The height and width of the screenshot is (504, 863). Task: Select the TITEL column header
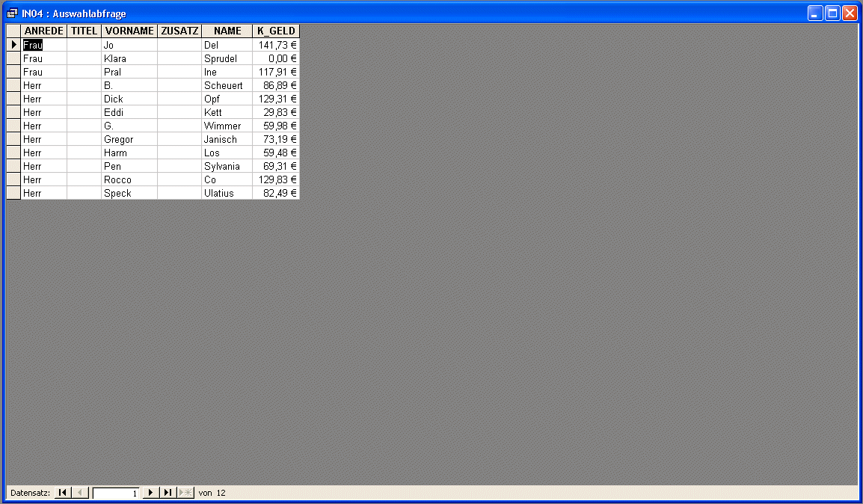(x=84, y=31)
